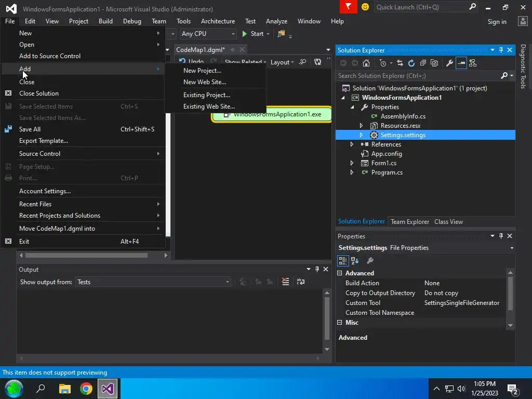Click the feedback smiley icon
This screenshot has width=532, height=399.
365,7
